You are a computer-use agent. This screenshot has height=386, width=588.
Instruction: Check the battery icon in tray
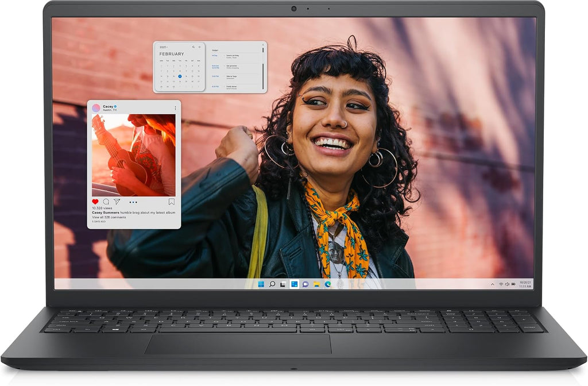click(x=513, y=284)
